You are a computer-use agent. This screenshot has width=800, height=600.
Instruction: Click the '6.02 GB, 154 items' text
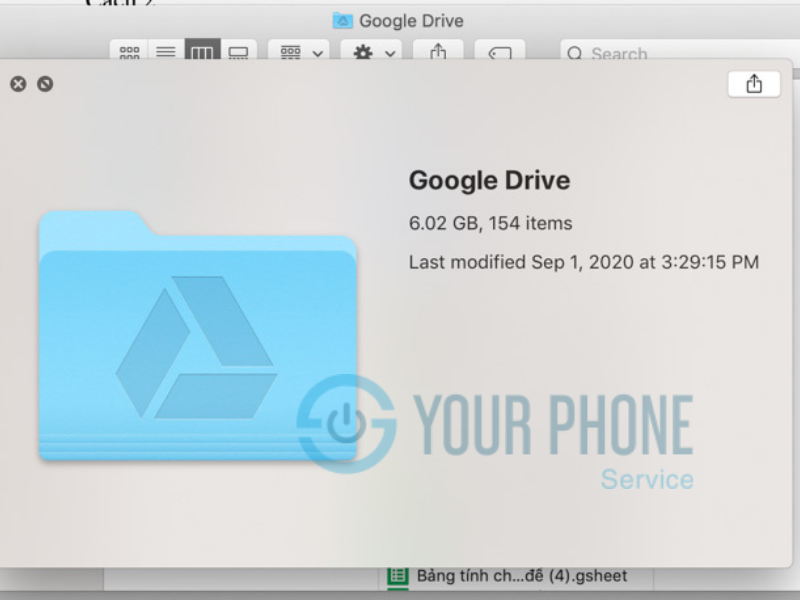(x=490, y=223)
